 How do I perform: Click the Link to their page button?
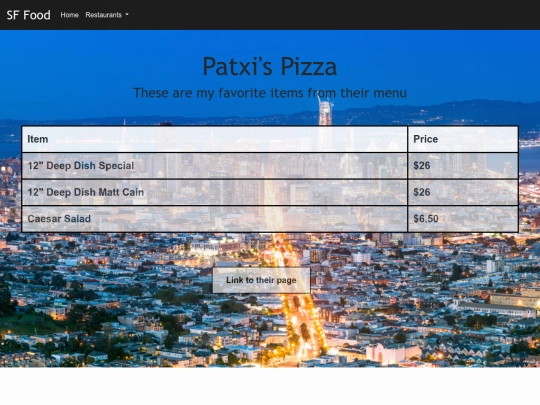[x=261, y=280]
